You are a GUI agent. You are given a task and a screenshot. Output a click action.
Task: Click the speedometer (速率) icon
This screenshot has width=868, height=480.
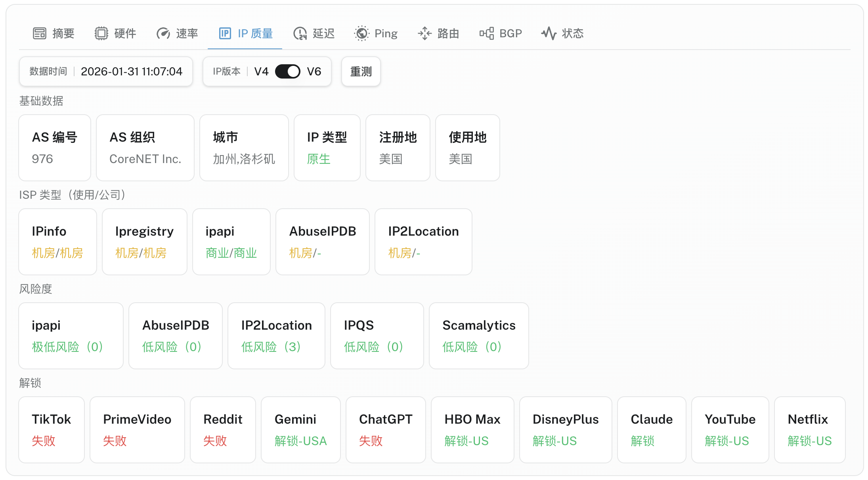[x=163, y=33]
